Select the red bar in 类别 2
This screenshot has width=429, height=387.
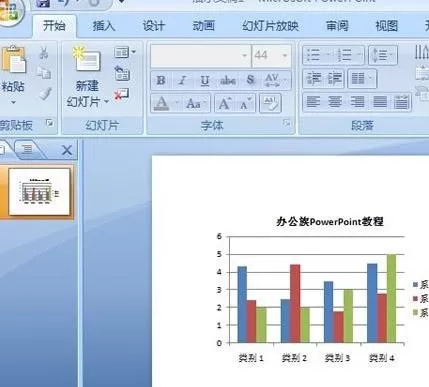[x=295, y=304]
